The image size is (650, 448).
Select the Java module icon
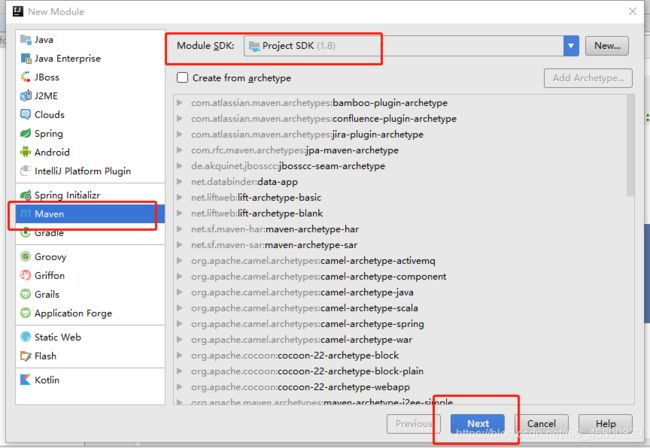(26, 40)
